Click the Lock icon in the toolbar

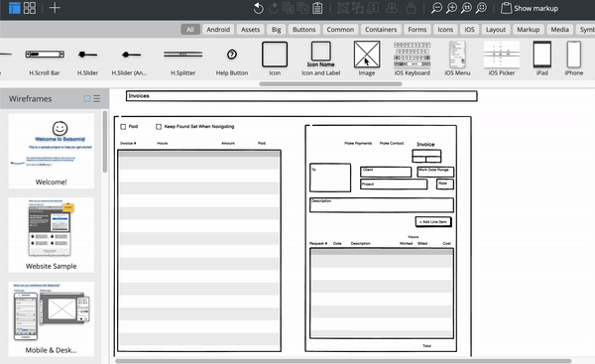pos(412,8)
